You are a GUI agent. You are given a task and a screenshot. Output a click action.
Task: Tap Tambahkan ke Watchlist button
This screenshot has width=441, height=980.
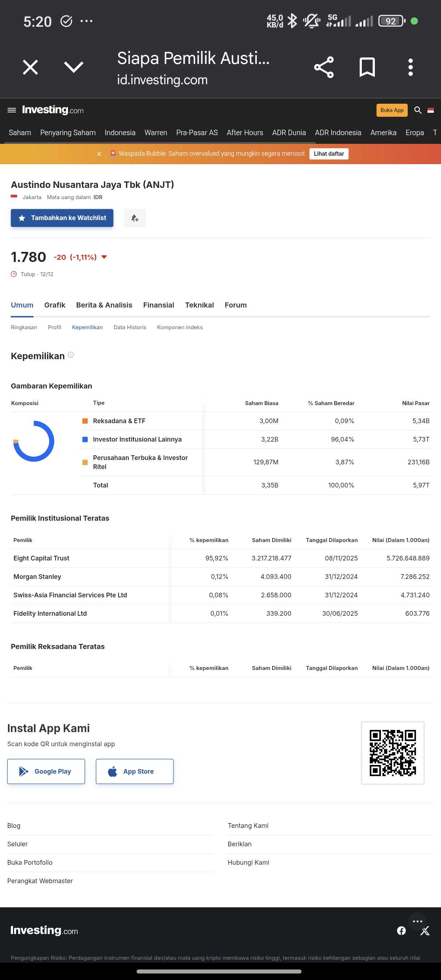click(62, 218)
